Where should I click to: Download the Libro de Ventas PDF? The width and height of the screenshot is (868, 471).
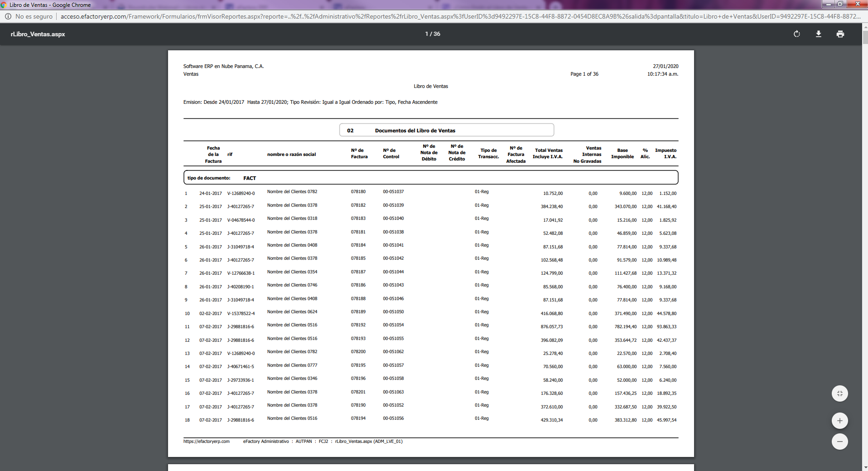(819, 34)
